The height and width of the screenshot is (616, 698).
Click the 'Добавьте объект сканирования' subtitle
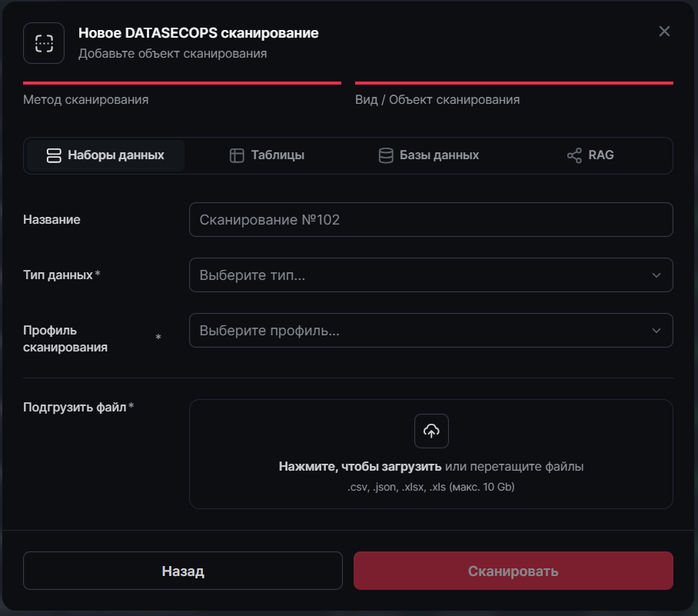(x=173, y=54)
